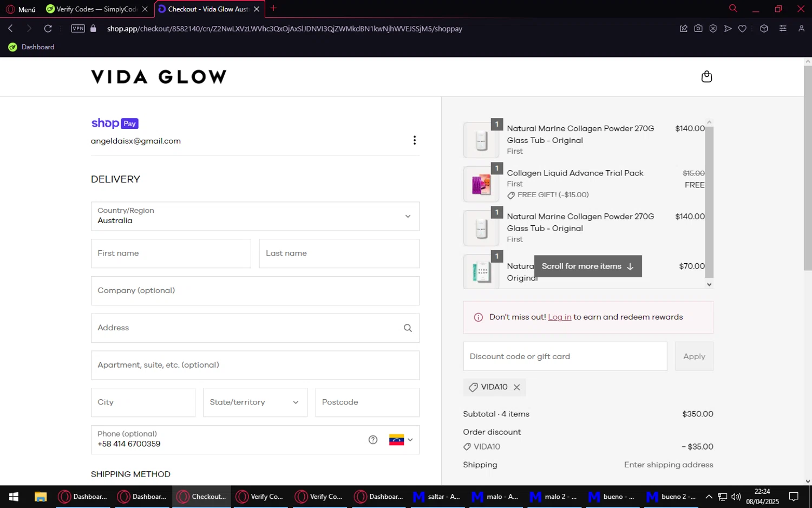Show hidden system tray icons

709,497
